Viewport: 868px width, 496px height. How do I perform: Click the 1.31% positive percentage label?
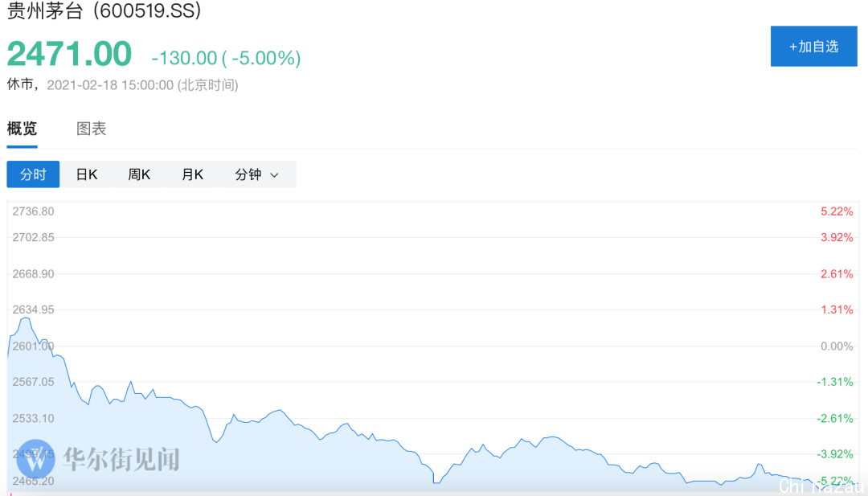(x=837, y=309)
